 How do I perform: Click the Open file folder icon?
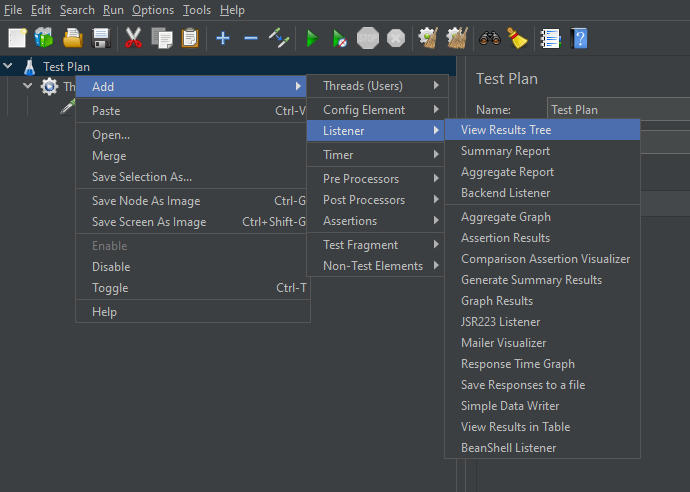coord(73,38)
